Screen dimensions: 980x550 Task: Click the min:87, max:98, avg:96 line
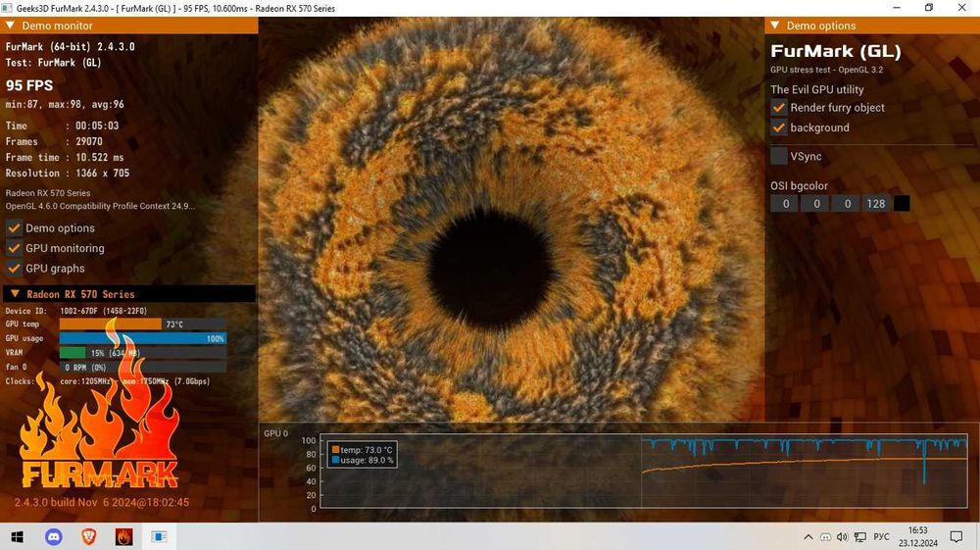65,104
